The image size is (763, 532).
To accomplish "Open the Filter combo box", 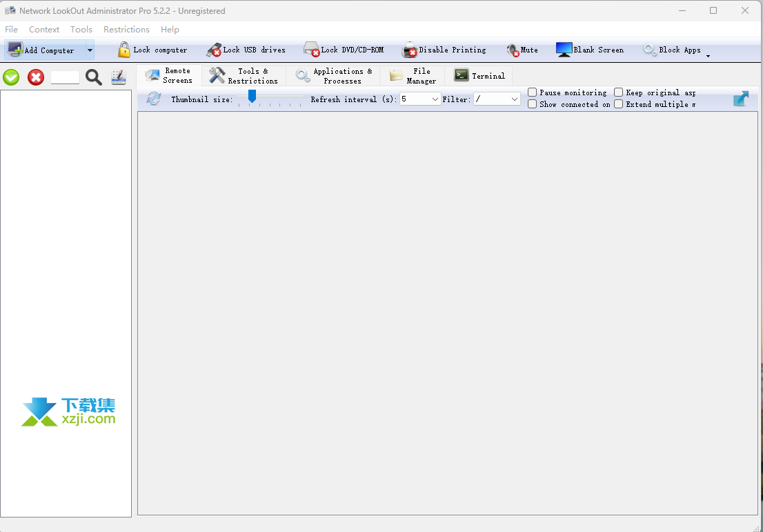I will click(x=497, y=99).
